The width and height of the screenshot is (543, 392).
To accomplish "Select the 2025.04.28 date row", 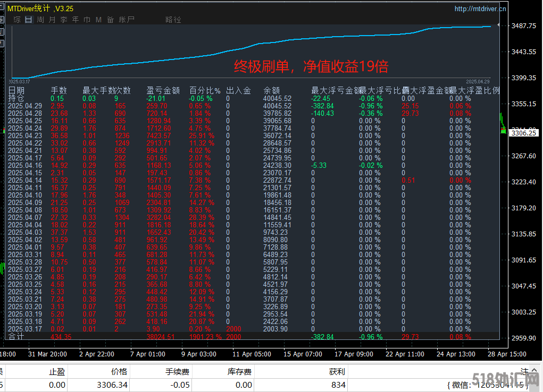I will point(253,113).
